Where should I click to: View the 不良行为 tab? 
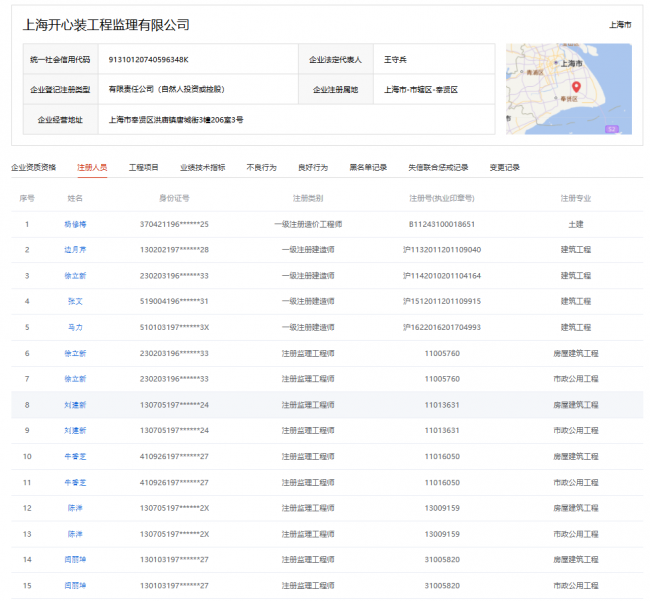click(261, 167)
